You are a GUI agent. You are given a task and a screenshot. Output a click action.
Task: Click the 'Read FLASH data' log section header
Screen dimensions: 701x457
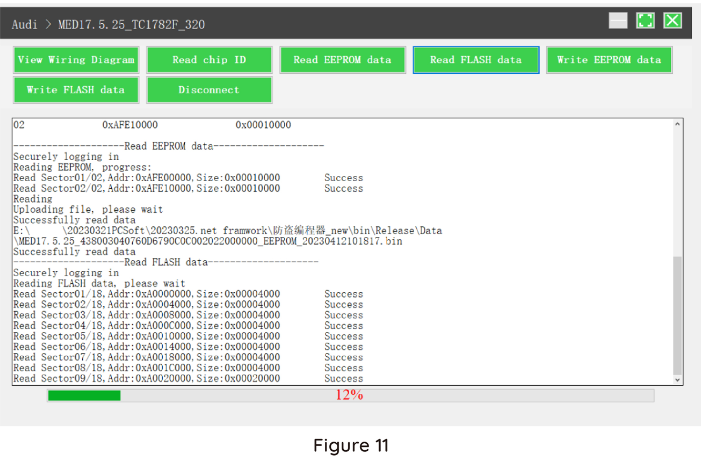pyautogui.click(x=166, y=262)
